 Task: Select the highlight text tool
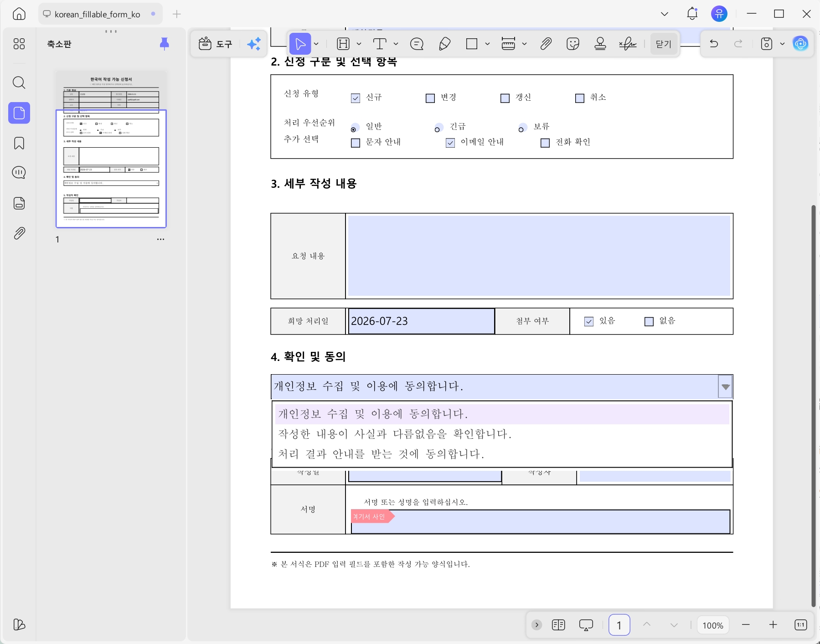343,44
